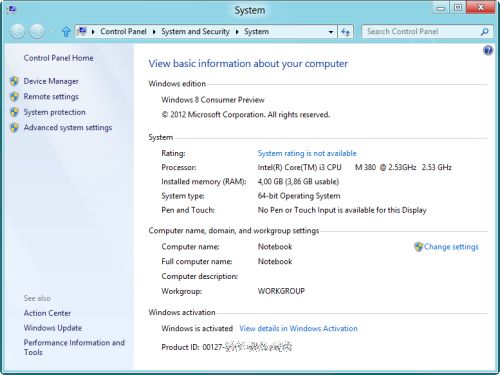This screenshot has width=500, height=375.
Task: Click shield icon beside Change settings
Action: click(x=418, y=247)
